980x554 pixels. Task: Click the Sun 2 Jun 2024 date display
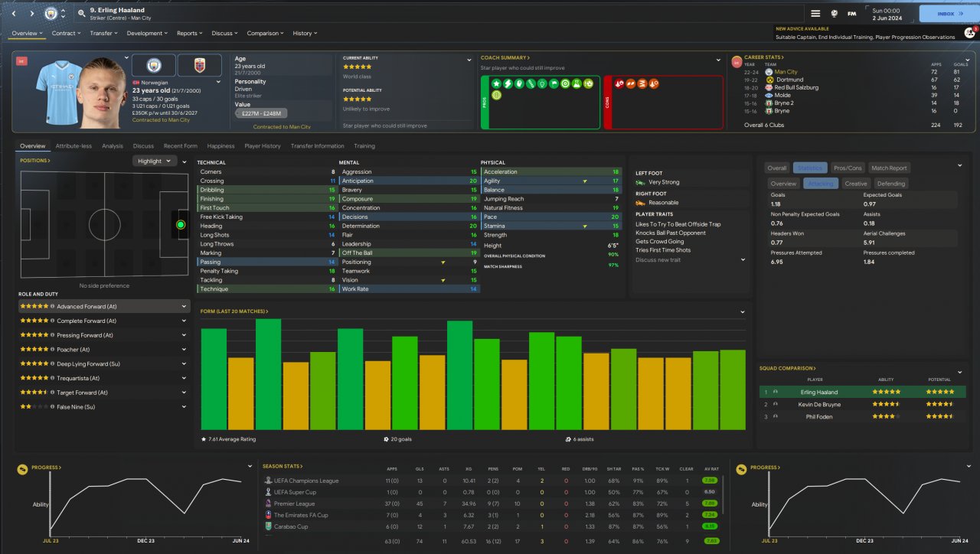pyautogui.click(x=890, y=14)
